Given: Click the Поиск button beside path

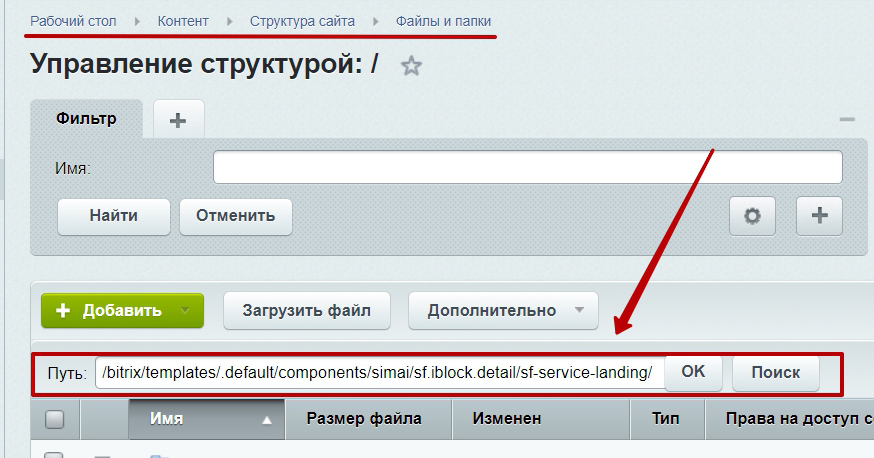Looking at the screenshot, I should [775, 373].
